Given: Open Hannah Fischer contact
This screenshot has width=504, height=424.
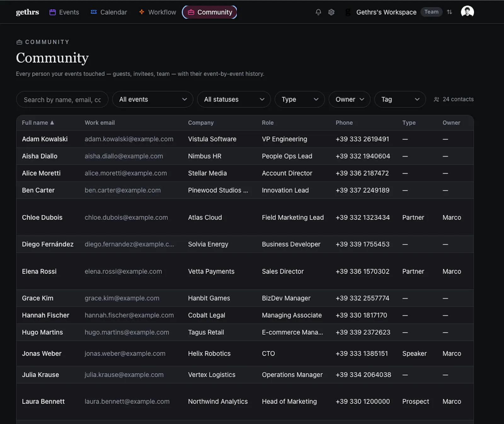Looking at the screenshot, I should [245, 315].
